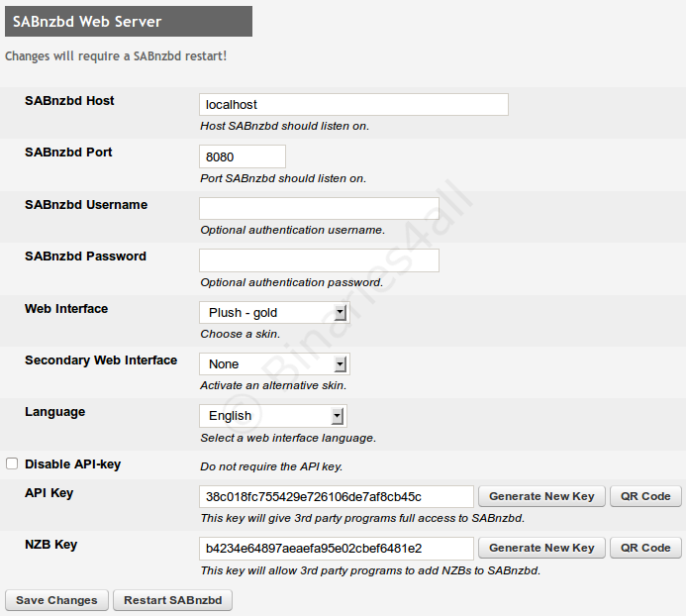
Task: Click the SABnzbd Web Server heading
Action: click(x=129, y=21)
